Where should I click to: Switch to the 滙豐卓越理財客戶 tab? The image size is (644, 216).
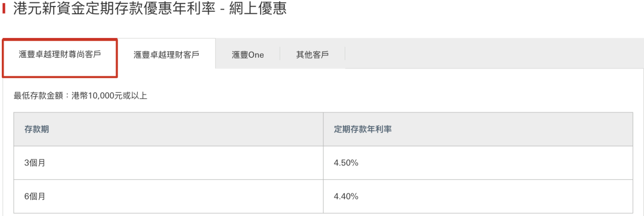[x=166, y=55]
